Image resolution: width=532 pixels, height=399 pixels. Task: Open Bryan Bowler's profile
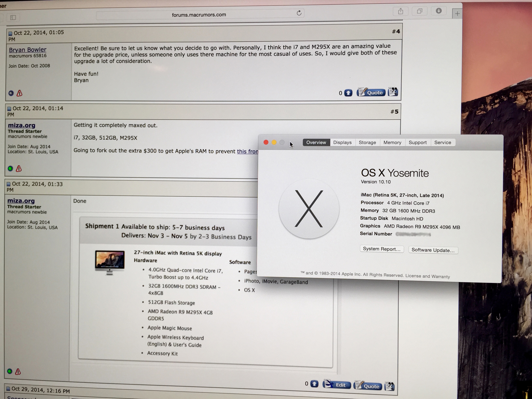tap(28, 50)
